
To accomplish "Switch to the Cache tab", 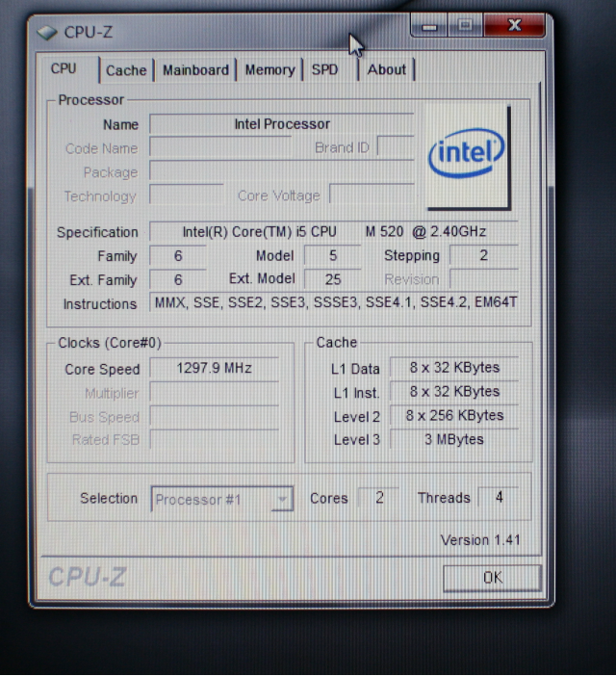I will tap(126, 70).
